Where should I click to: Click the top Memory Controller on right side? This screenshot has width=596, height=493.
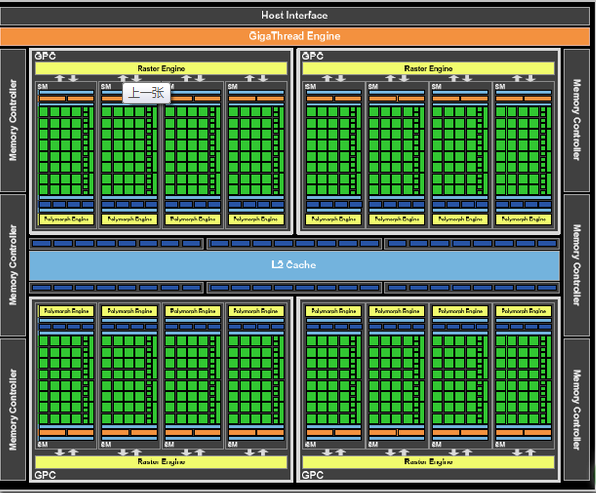(x=577, y=120)
